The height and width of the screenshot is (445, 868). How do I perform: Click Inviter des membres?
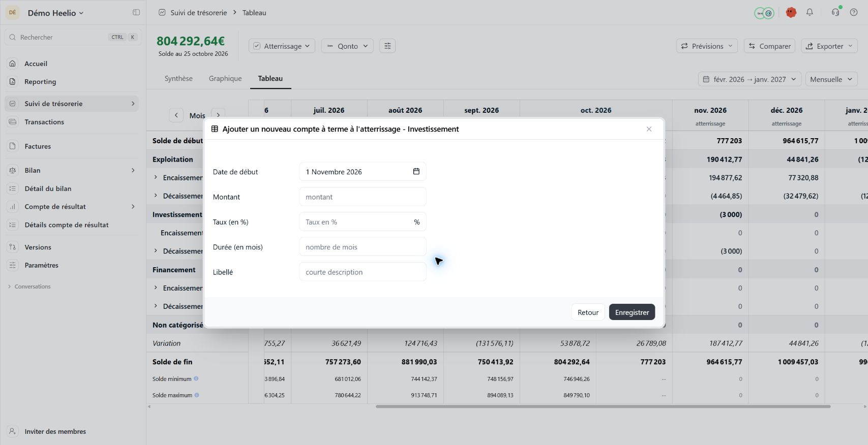tap(72, 431)
